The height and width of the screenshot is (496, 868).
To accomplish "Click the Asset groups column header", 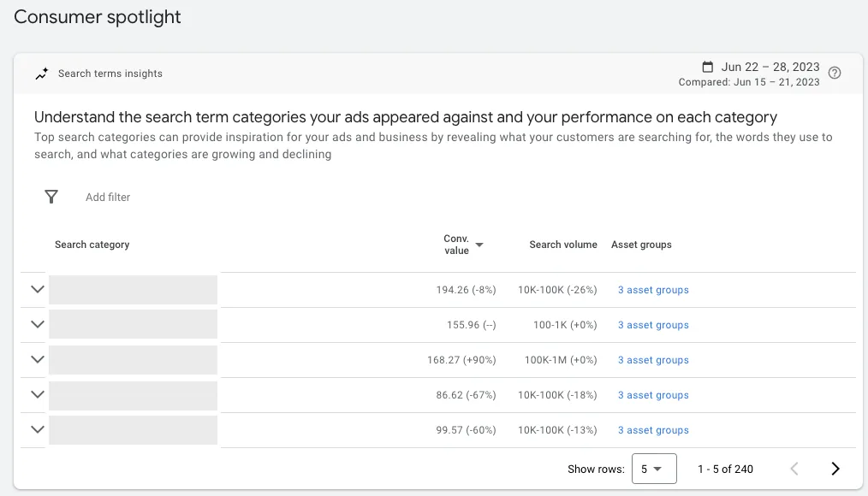I will [x=641, y=245].
